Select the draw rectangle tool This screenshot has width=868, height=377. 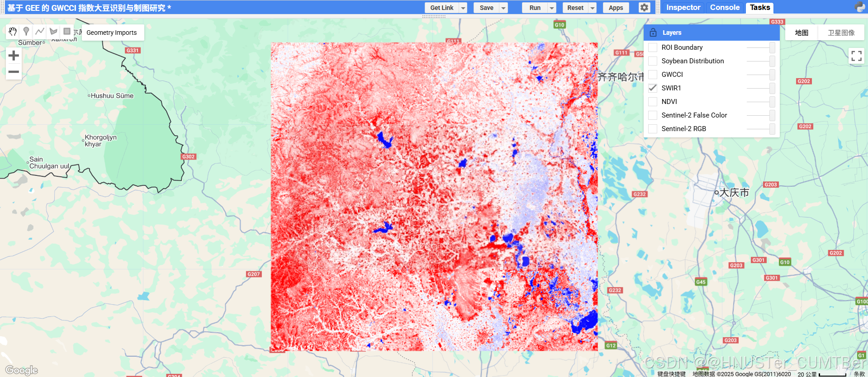pos(67,32)
